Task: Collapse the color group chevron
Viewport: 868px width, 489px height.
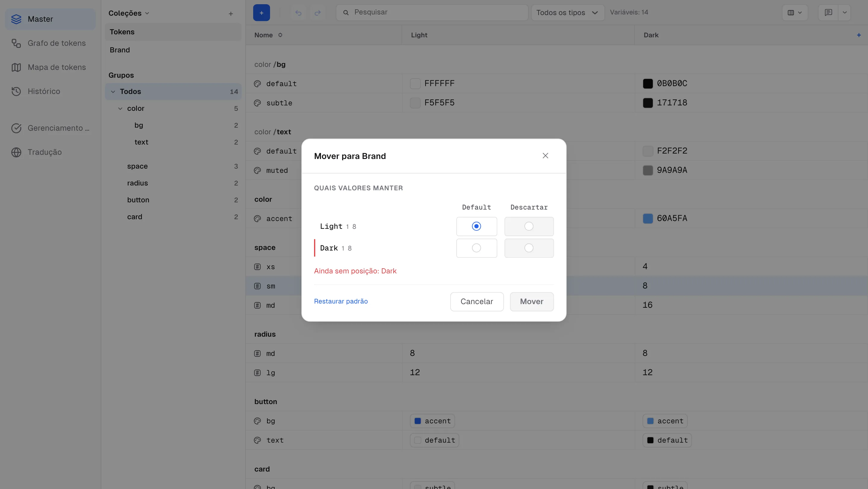Action: (120, 108)
